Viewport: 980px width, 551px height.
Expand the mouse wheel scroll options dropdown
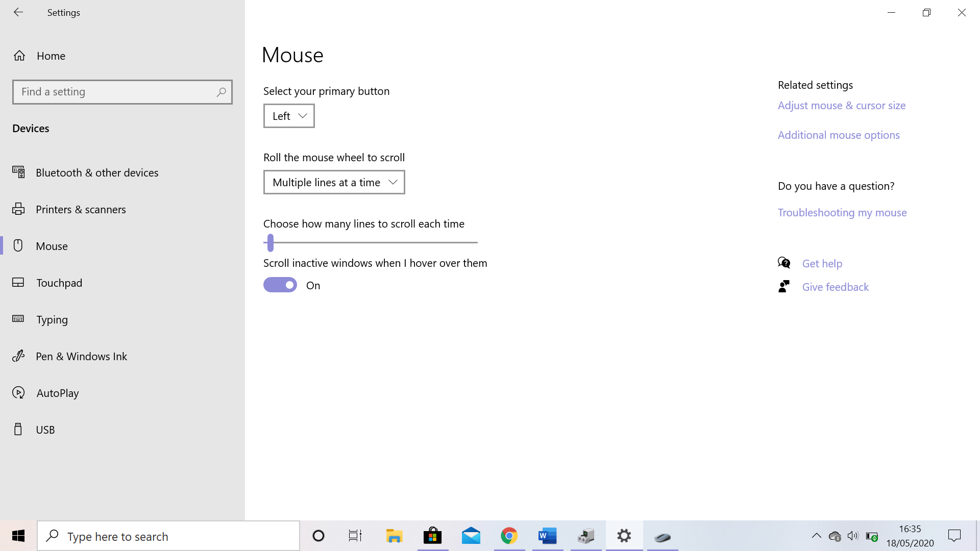(334, 182)
